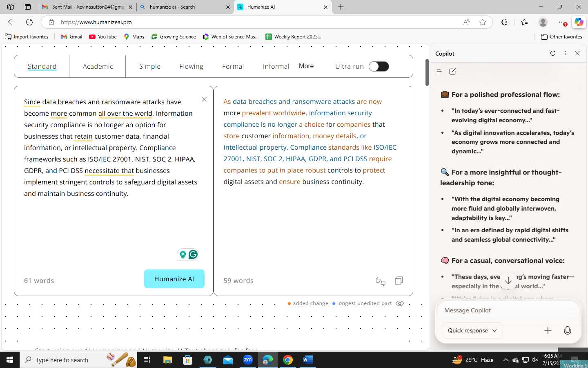Screen dimensions: 588x368
Task: Toggle the Ultra run switch
Action: coord(379,66)
